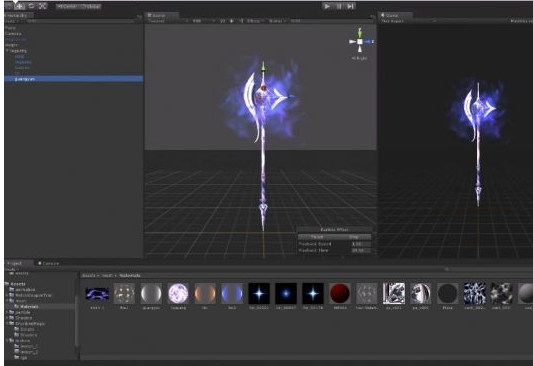Open the RGB render mode dropdown

[x=203, y=21]
